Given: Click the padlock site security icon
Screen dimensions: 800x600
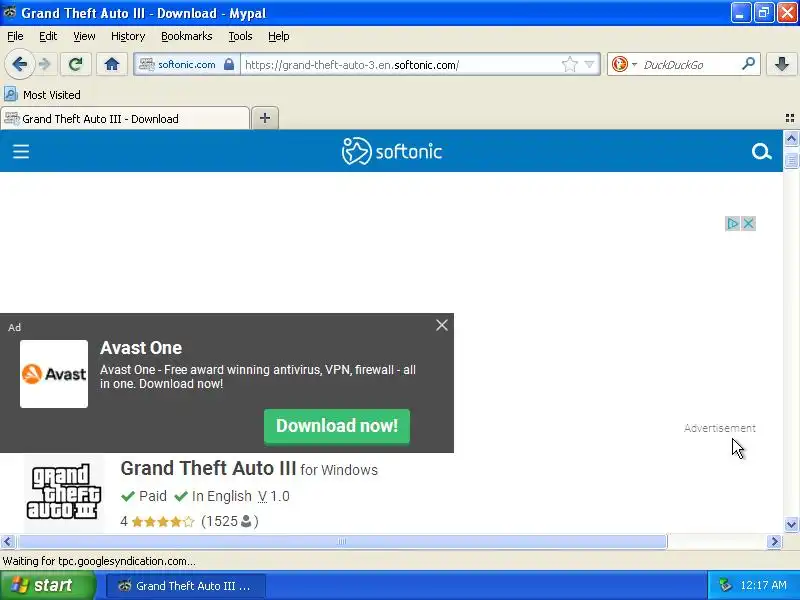Looking at the screenshot, I should tap(229, 64).
